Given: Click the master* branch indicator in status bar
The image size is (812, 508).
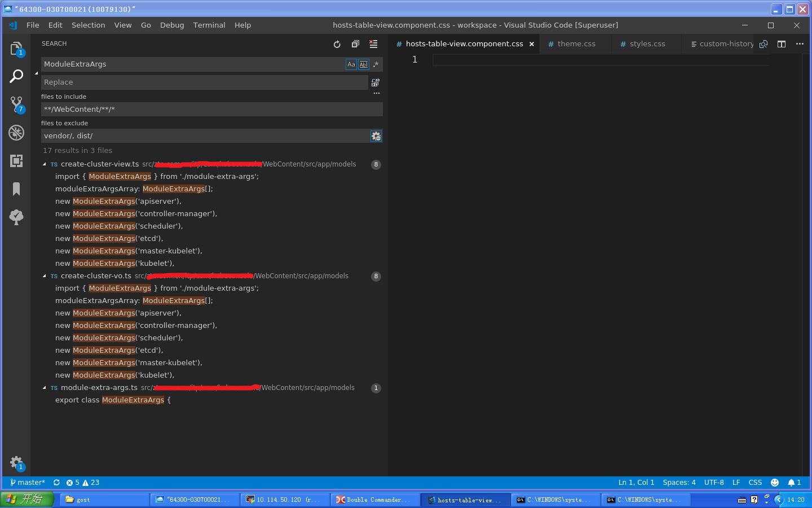Looking at the screenshot, I should pyautogui.click(x=27, y=483).
